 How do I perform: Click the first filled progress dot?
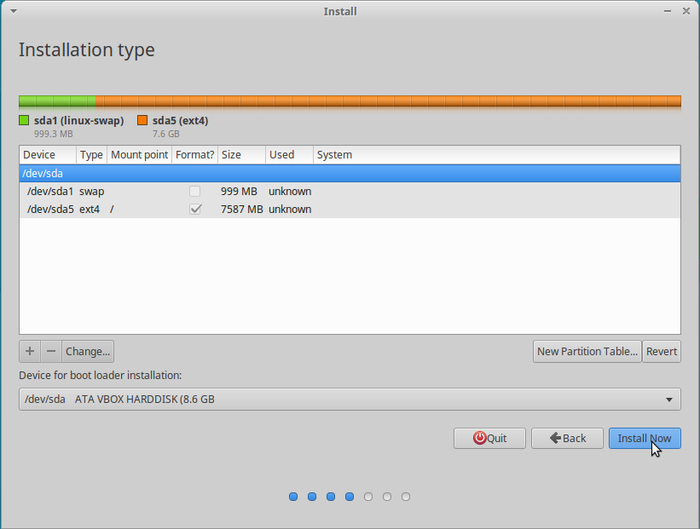293,496
